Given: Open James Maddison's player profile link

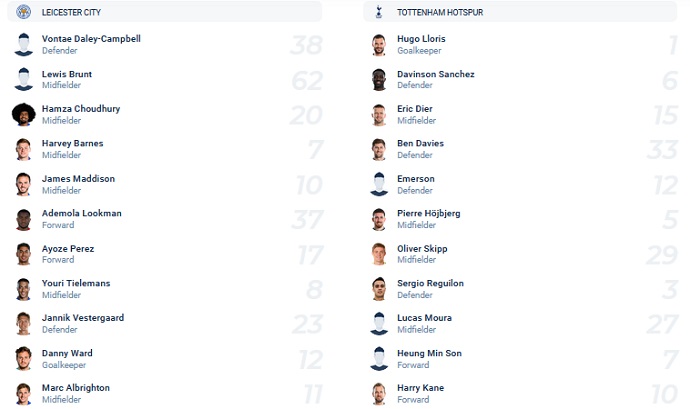Looking at the screenshot, I should point(78,179).
